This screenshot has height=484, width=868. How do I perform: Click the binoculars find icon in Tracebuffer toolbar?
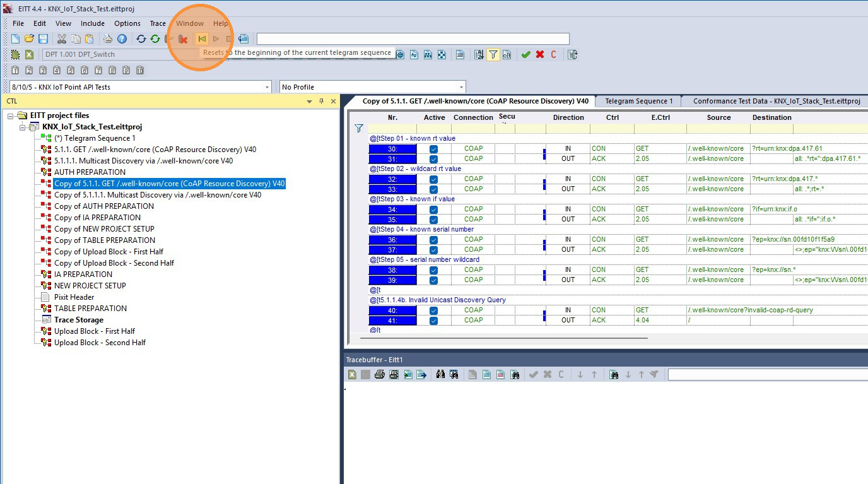click(440, 375)
